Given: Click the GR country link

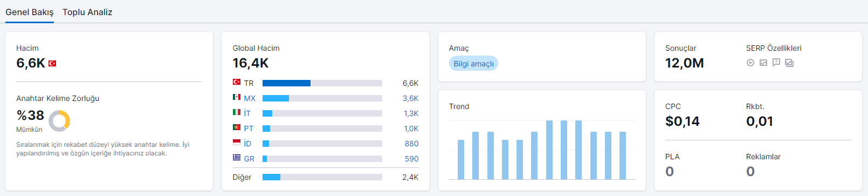Looking at the screenshot, I should point(249,159).
